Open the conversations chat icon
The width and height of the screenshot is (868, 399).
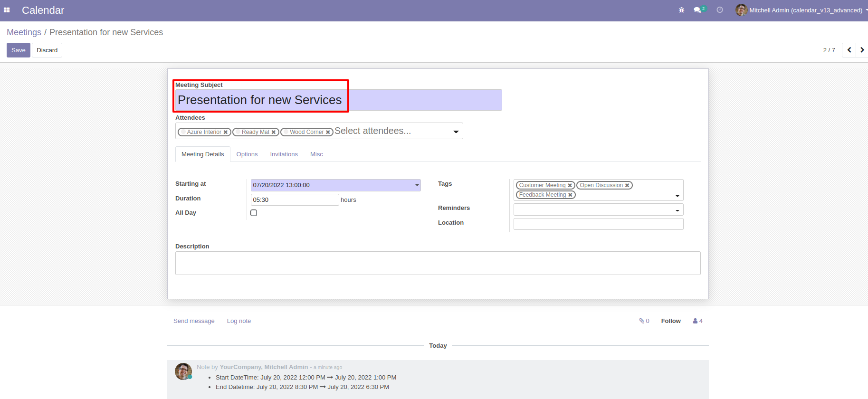tap(697, 10)
